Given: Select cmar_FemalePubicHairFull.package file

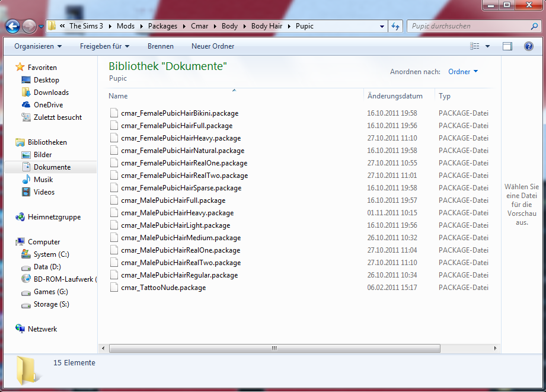Looking at the screenshot, I should (177, 126).
